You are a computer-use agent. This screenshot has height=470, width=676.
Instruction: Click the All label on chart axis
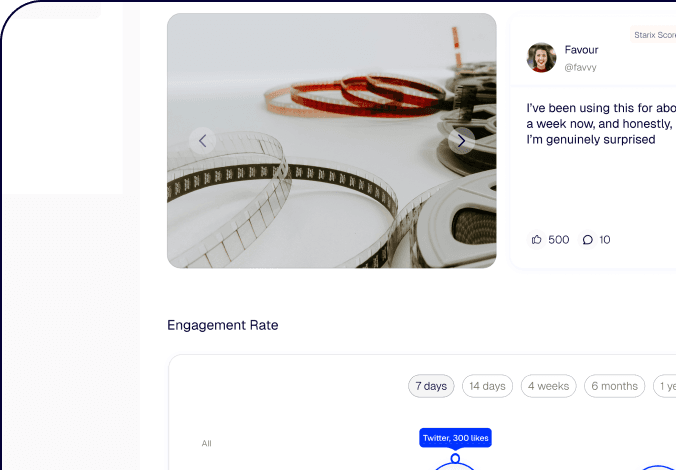tap(206, 443)
